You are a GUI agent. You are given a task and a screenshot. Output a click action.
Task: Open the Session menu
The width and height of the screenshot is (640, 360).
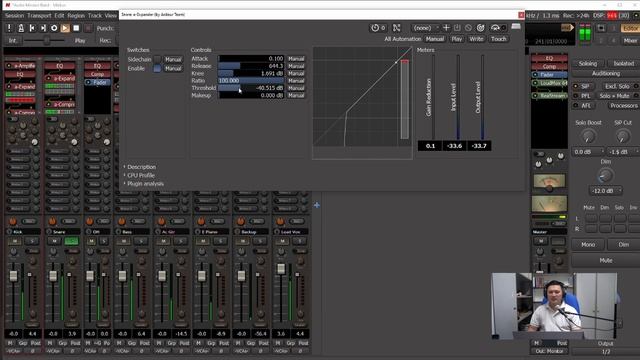click(x=14, y=16)
